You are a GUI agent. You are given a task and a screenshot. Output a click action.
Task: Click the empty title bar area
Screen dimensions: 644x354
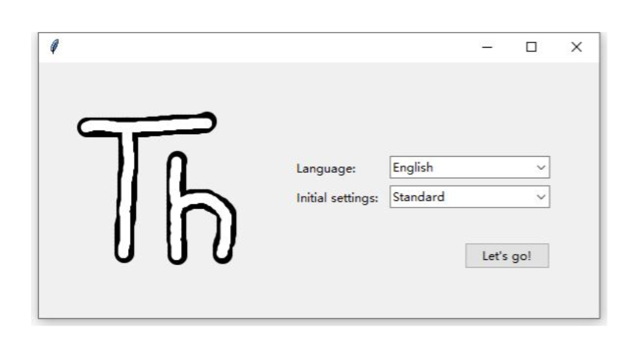point(268,45)
